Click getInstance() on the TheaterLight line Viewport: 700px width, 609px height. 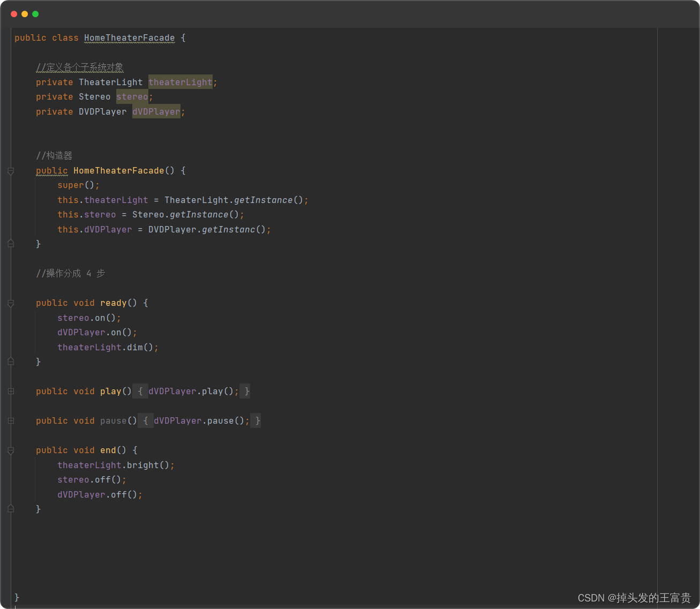(269, 200)
